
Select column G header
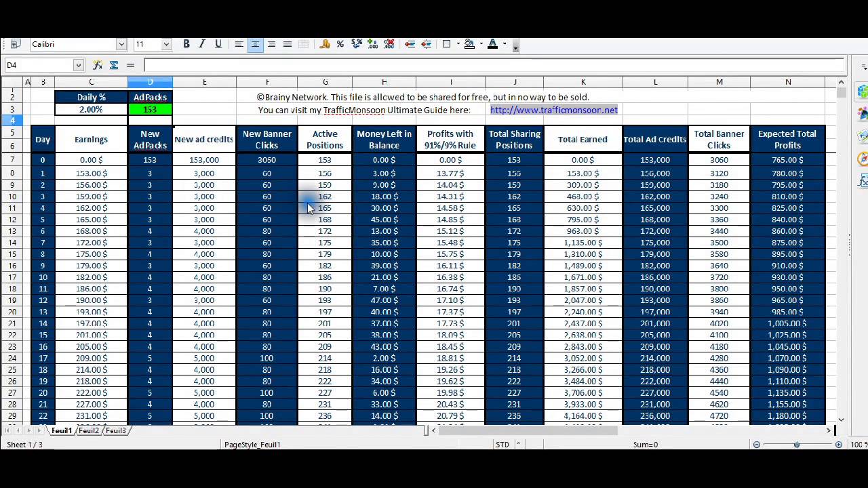[x=325, y=82]
